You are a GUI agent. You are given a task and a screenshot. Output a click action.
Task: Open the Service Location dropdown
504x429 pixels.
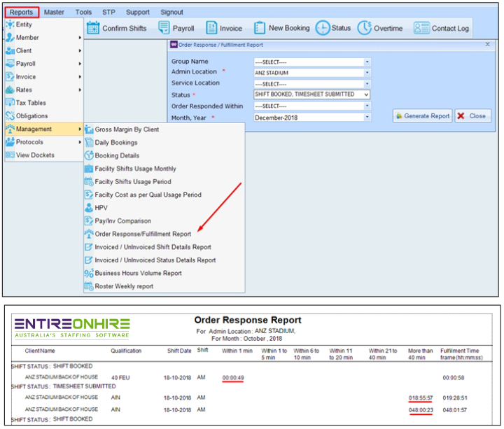(367, 84)
